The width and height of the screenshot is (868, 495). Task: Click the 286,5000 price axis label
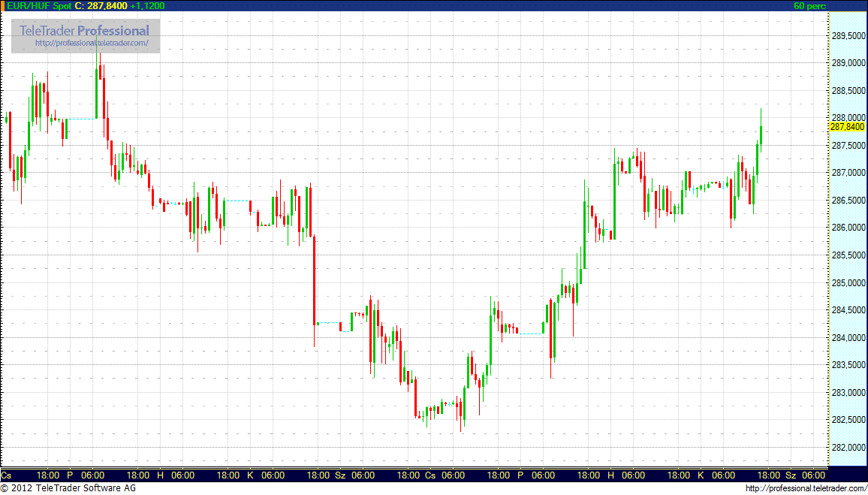coord(848,201)
